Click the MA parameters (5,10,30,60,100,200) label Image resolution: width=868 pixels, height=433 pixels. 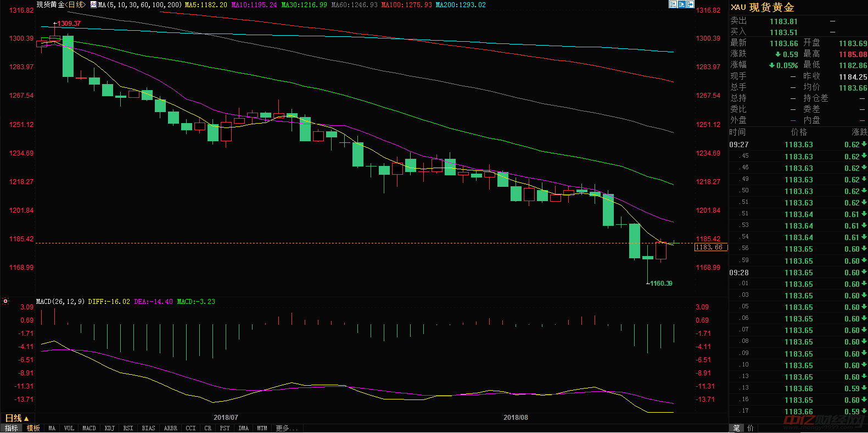(x=140, y=5)
